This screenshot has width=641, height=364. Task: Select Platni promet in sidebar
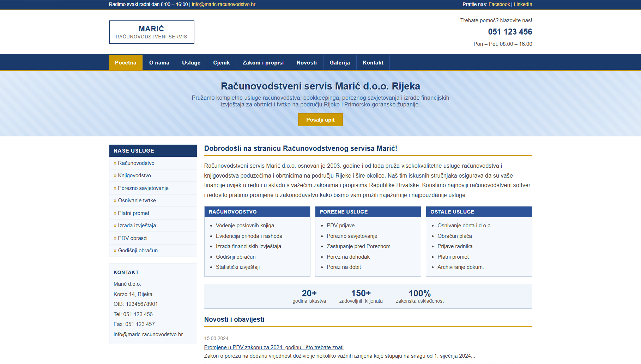(153, 213)
